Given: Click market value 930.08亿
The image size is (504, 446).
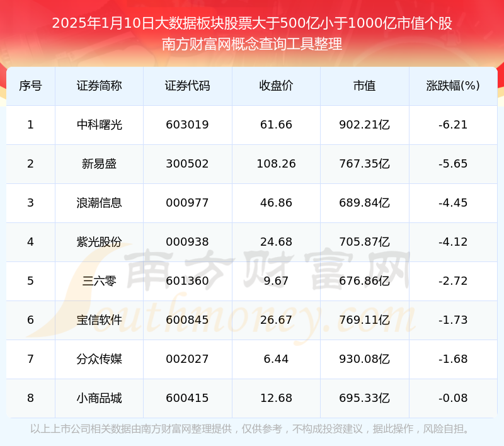Looking at the screenshot, I should pos(365,359).
